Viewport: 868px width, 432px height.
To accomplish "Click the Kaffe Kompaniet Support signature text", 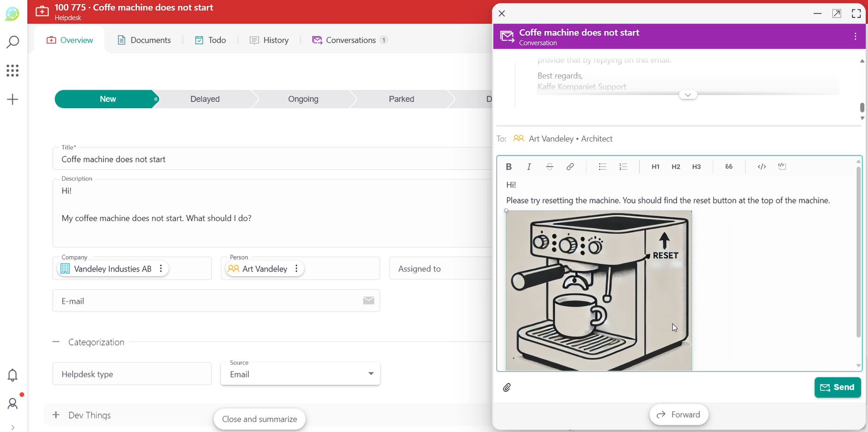I will tap(581, 87).
